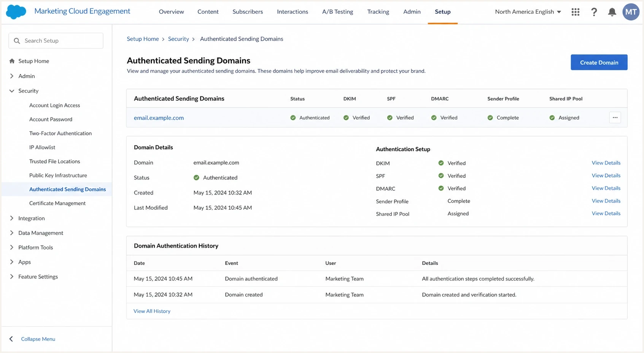Expand the Data Management section
644x353 pixels.
pos(11,233)
